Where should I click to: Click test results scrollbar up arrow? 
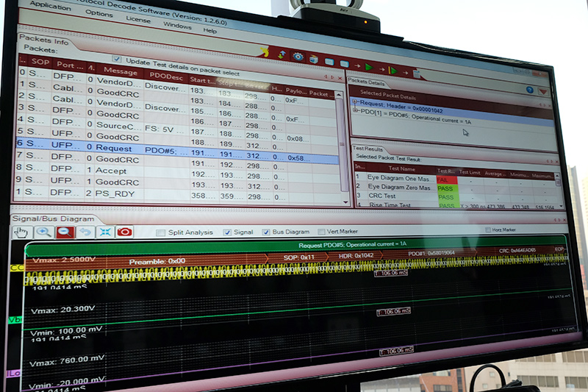(557, 176)
